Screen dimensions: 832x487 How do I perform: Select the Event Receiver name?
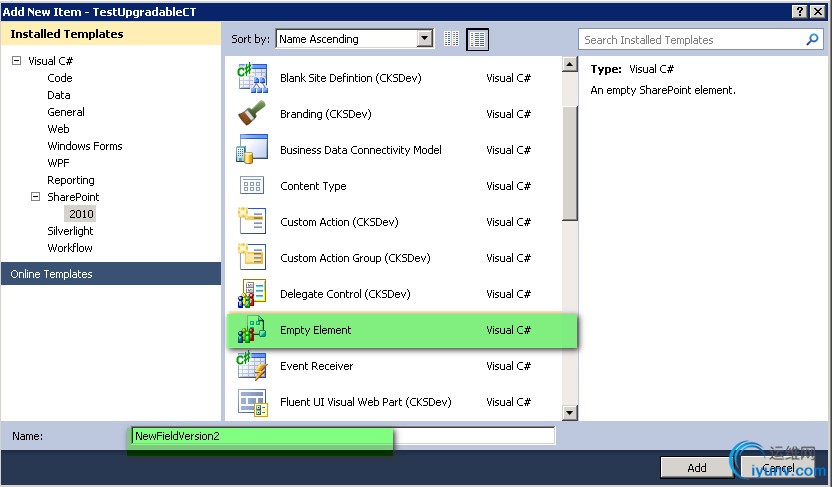pos(316,366)
